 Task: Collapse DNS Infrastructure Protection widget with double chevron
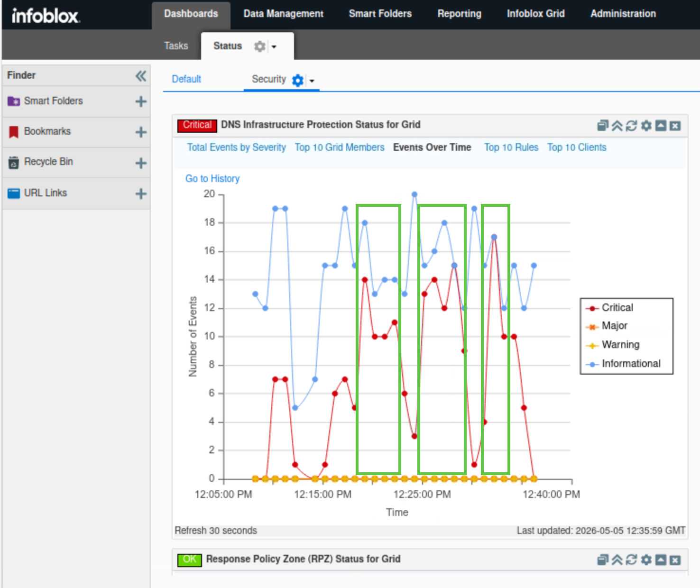coord(617,126)
